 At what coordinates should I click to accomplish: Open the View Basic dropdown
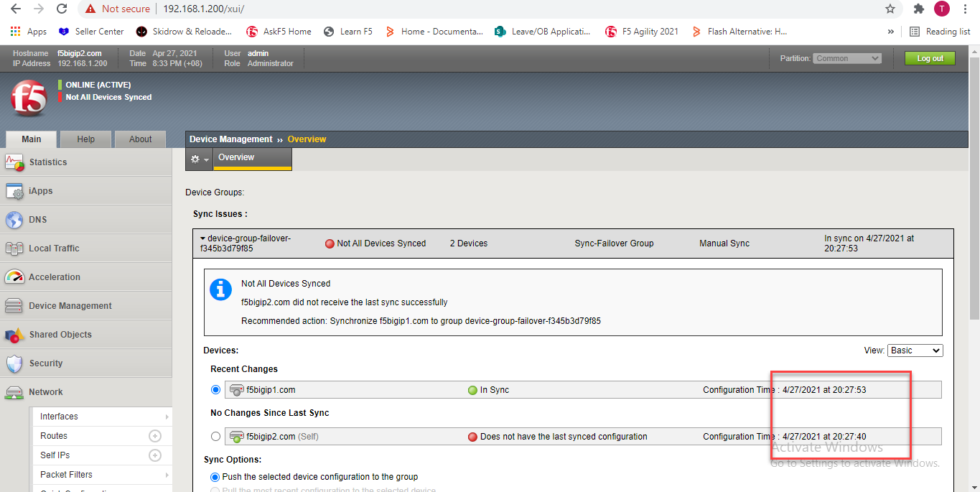tap(915, 351)
